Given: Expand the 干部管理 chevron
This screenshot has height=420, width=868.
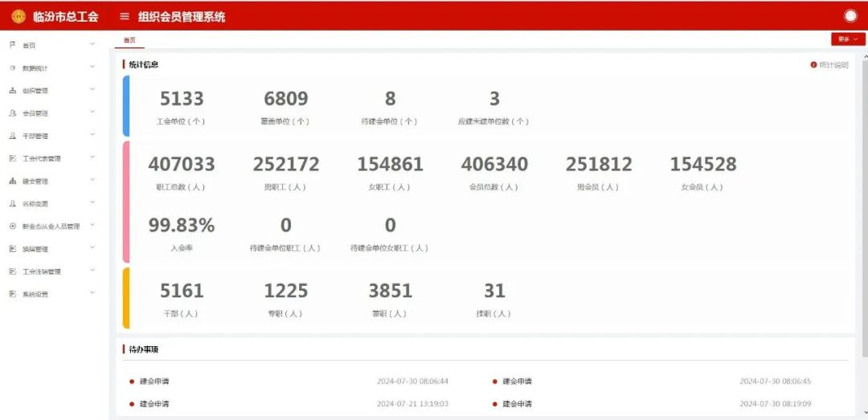Looking at the screenshot, I should coord(92,134).
